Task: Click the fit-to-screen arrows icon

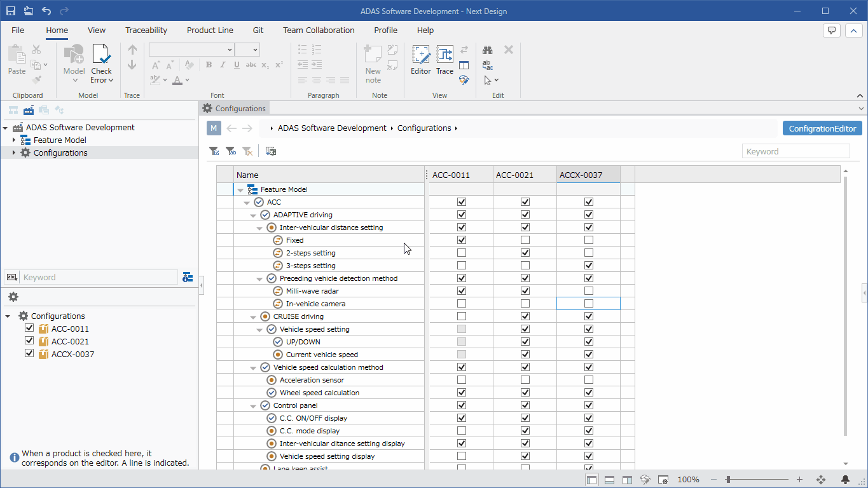Action: coord(821,480)
